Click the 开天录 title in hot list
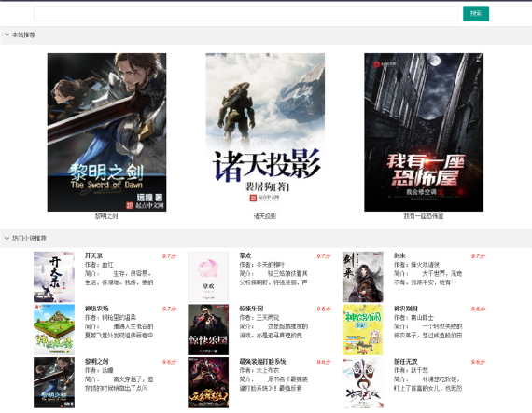The image size is (532, 413). (x=93, y=255)
